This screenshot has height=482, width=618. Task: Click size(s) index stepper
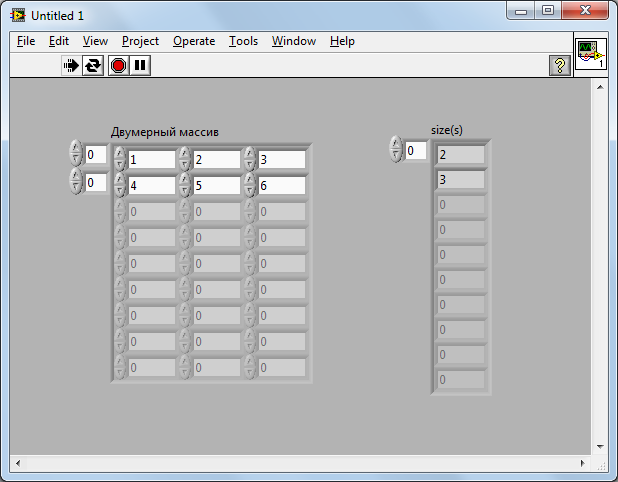396,149
